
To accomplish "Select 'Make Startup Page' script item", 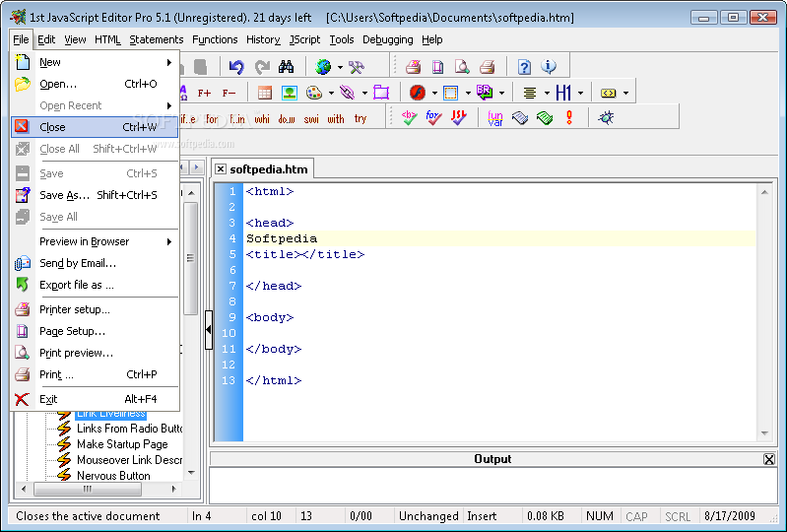I will (x=122, y=444).
